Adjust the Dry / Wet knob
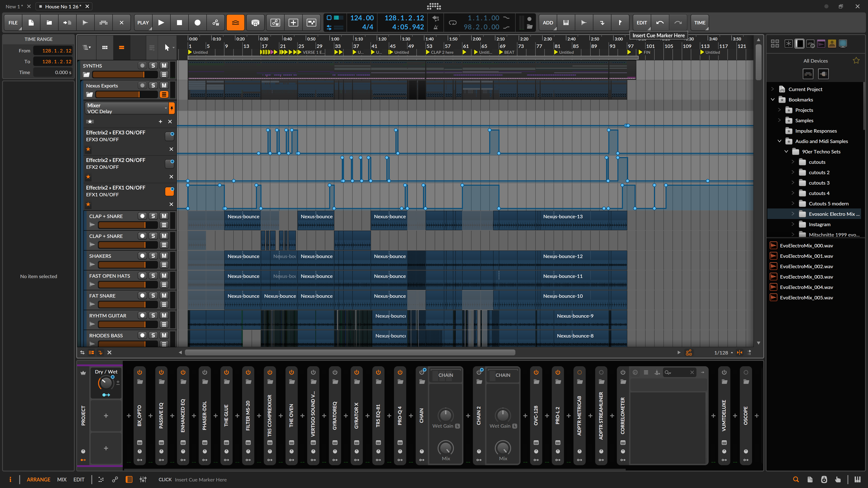This screenshot has width=868, height=488. (106, 383)
